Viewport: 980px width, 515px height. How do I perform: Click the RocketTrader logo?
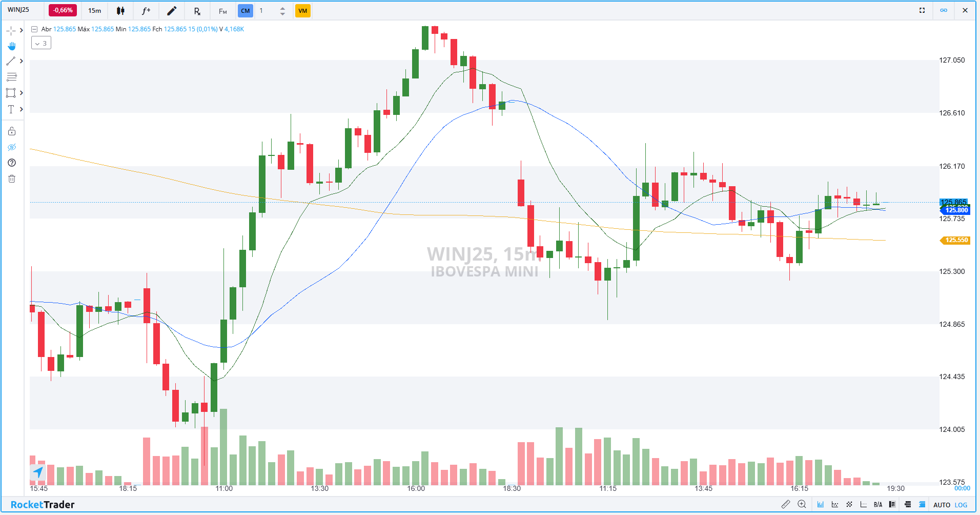43,505
